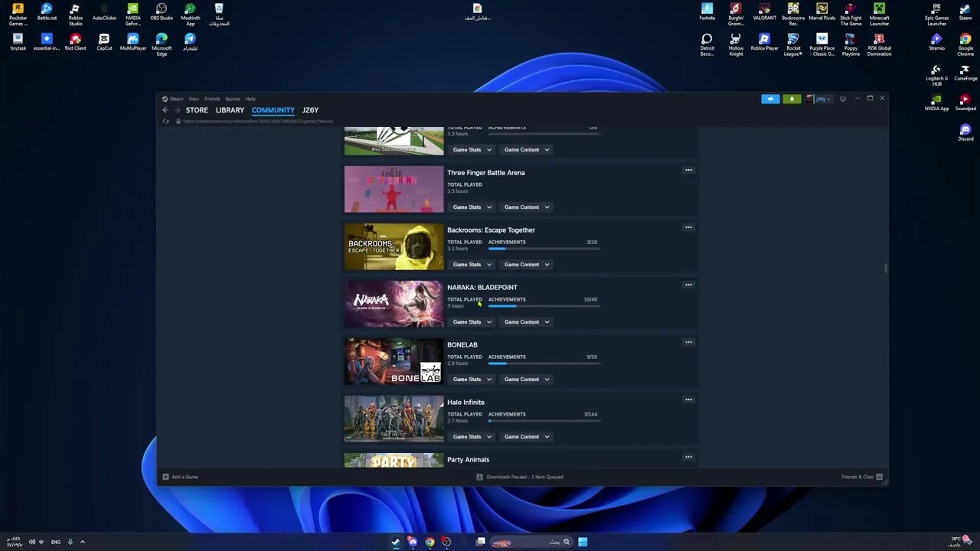Expand Game Content for NARAKA: BLADEPOINT
Screen dimensions: 980x551
(x=527, y=321)
